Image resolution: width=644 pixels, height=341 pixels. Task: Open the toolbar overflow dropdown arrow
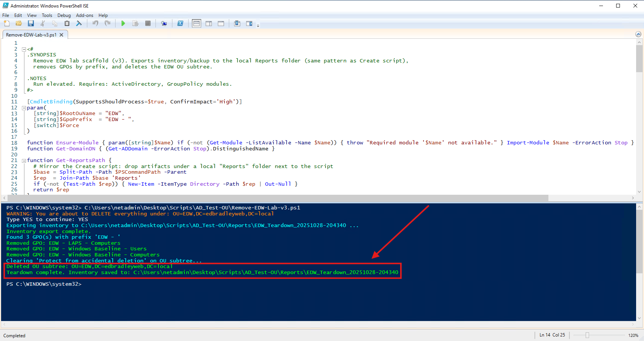[258, 25]
